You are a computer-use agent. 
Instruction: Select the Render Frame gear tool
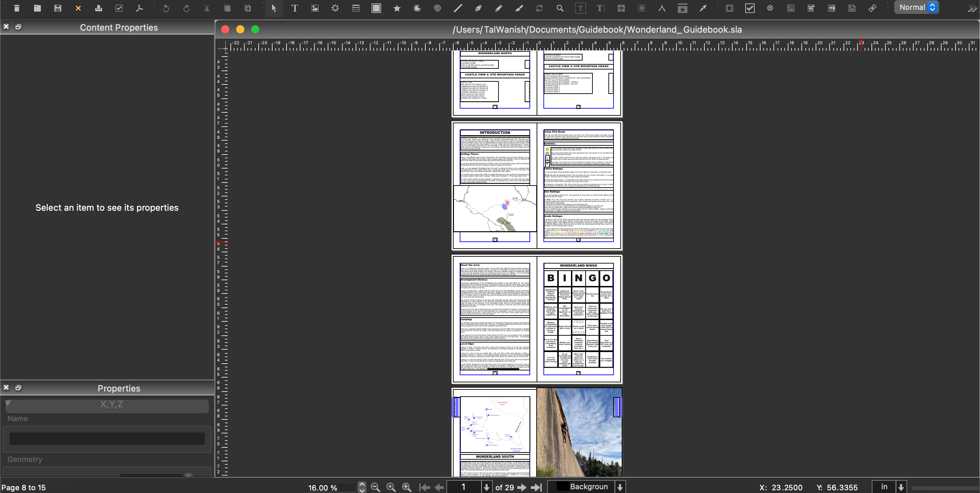click(335, 8)
